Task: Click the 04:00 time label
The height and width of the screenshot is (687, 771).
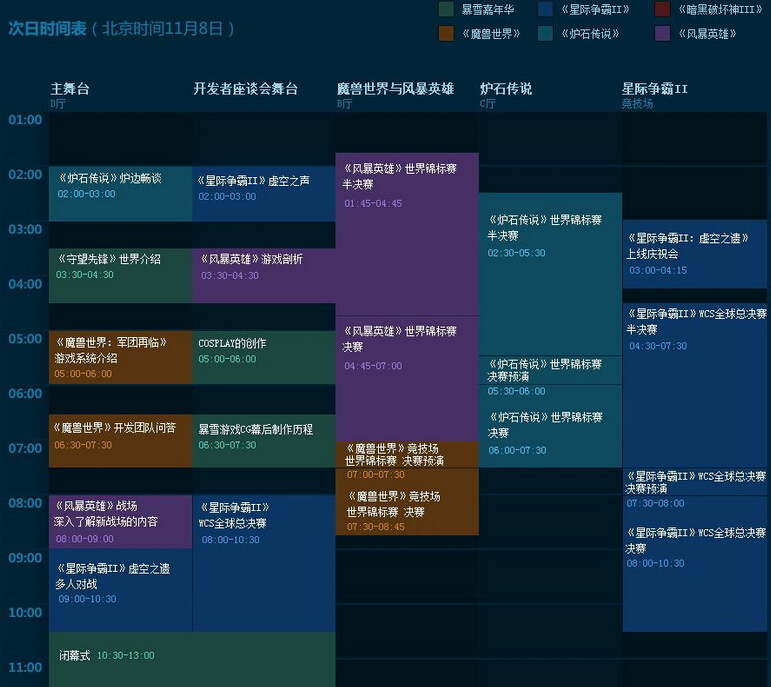Action: pos(25,284)
